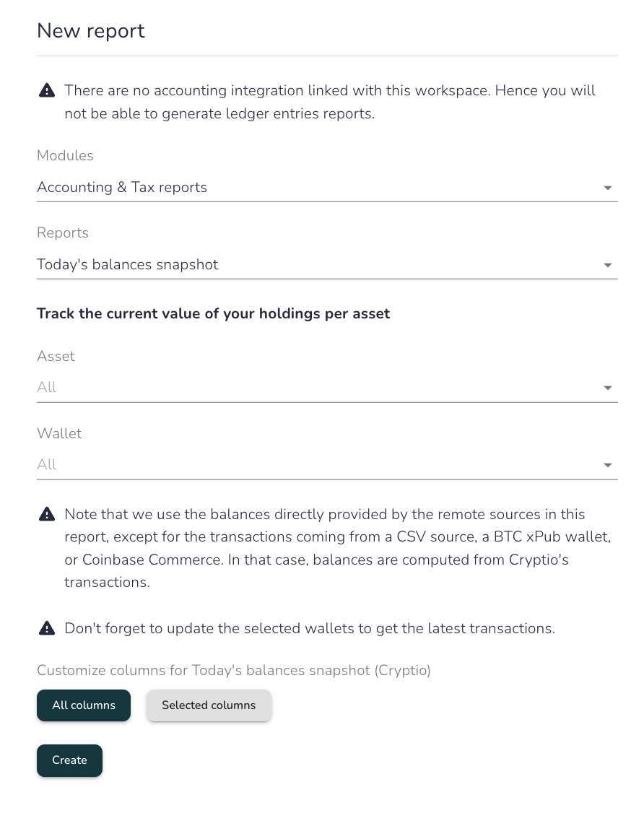Click the warning icon next to remote sources note
This screenshot has width=644, height=813.
(x=47, y=514)
